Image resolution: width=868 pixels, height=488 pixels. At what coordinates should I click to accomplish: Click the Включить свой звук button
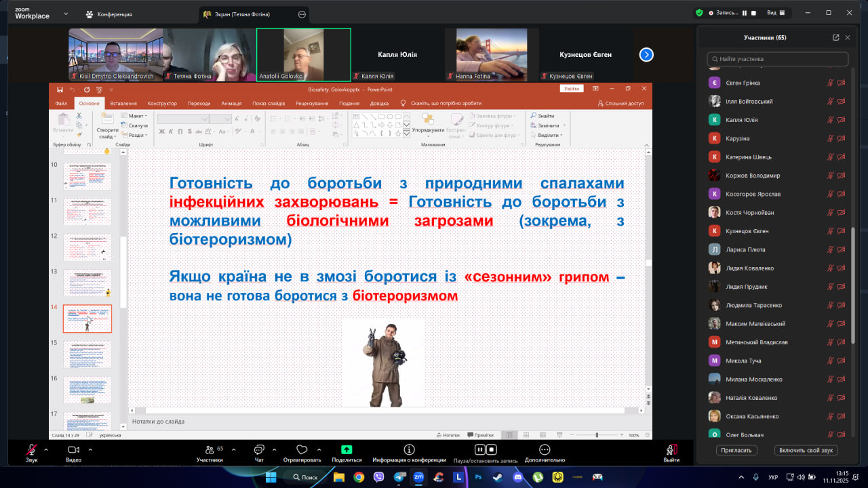point(806,450)
